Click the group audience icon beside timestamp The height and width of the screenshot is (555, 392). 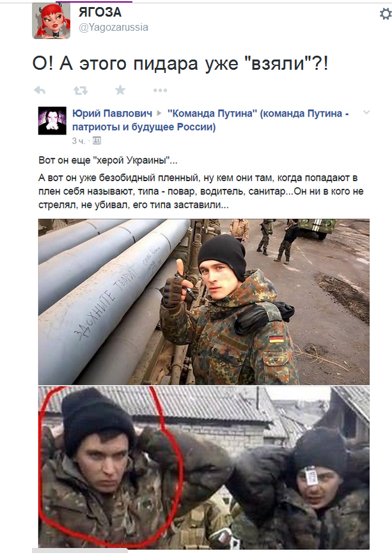click(97, 141)
